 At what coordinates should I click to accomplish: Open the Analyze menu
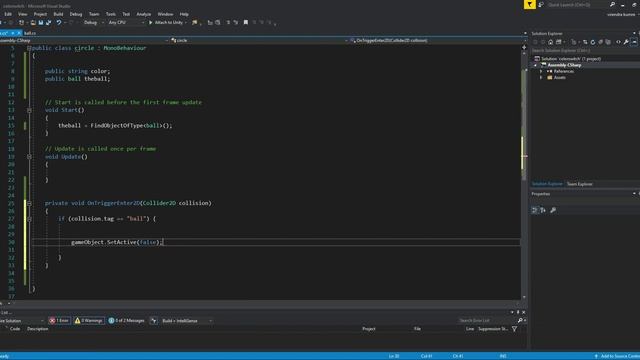tap(144, 14)
